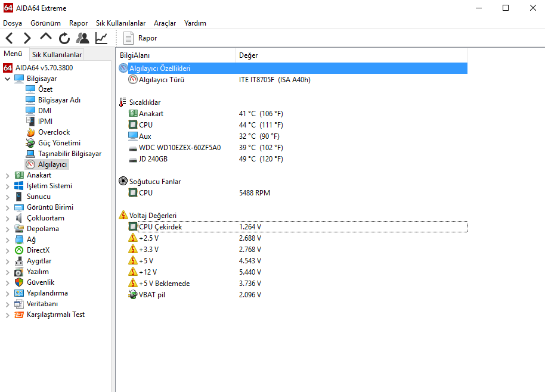Viewport: 545px width, 392px height.
Task: Expand the İşletim Sistemi tree node
Action: click(7, 186)
